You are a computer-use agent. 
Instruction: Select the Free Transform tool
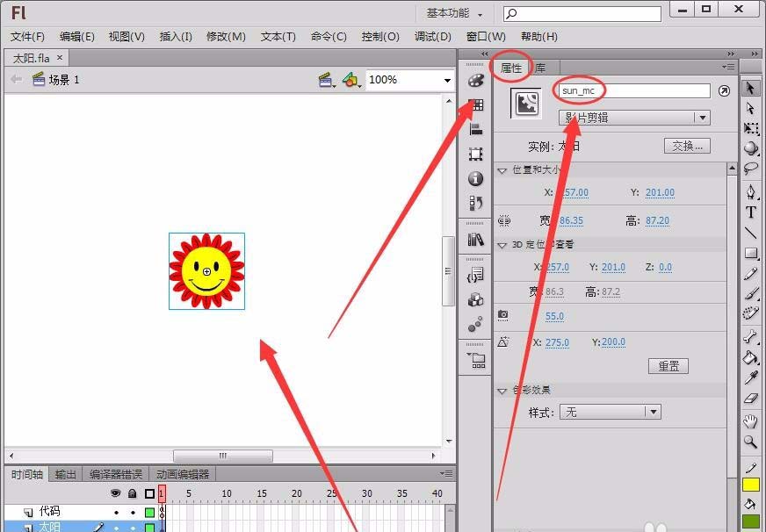pyautogui.click(x=750, y=128)
